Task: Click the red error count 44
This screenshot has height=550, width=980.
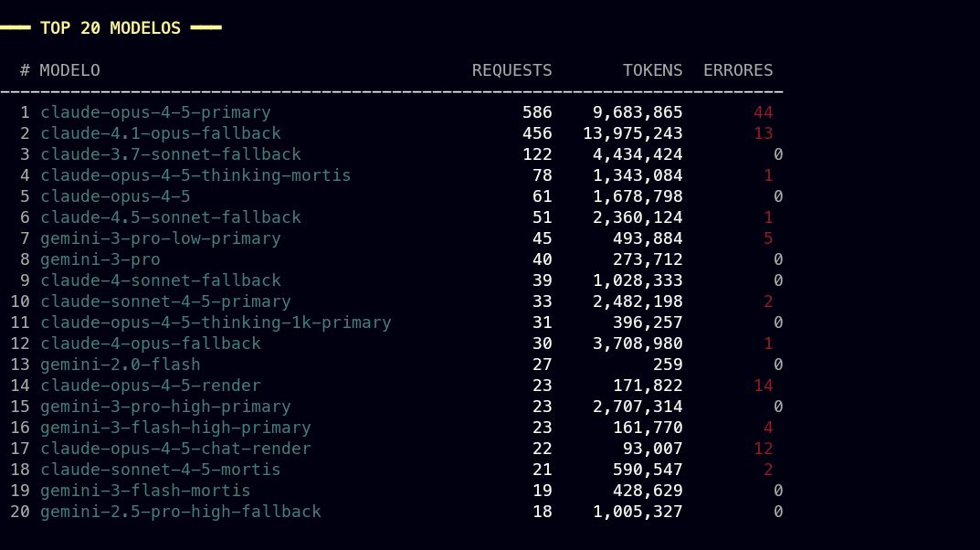Action: 764,112
